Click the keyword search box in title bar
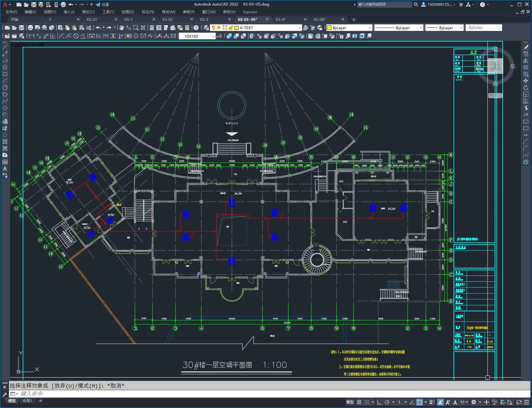This screenshot has height=408, width=532. click(x=384, y=4)
